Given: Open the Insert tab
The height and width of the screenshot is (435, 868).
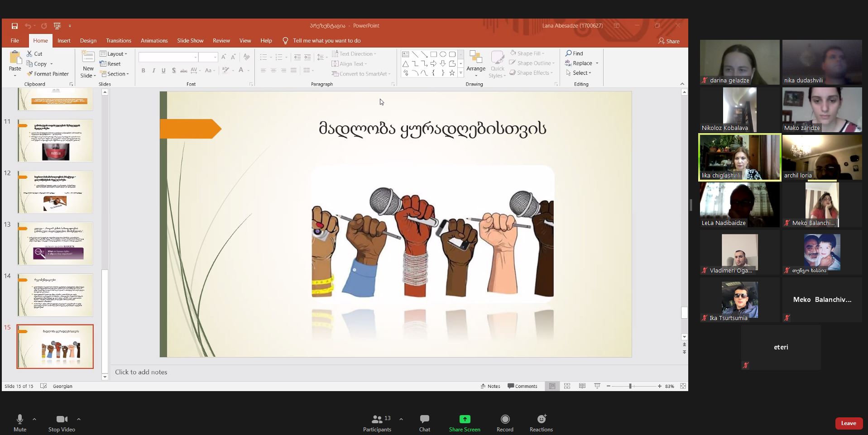Looking at the screenshot, I should click(64, 41).
